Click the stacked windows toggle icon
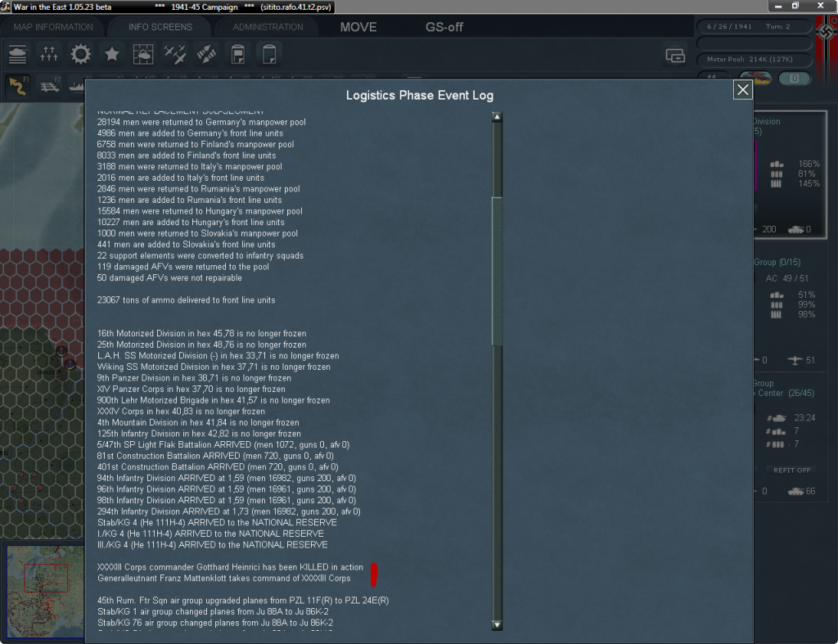The height and width of the screenshot is (644, 838). (675, 56)
